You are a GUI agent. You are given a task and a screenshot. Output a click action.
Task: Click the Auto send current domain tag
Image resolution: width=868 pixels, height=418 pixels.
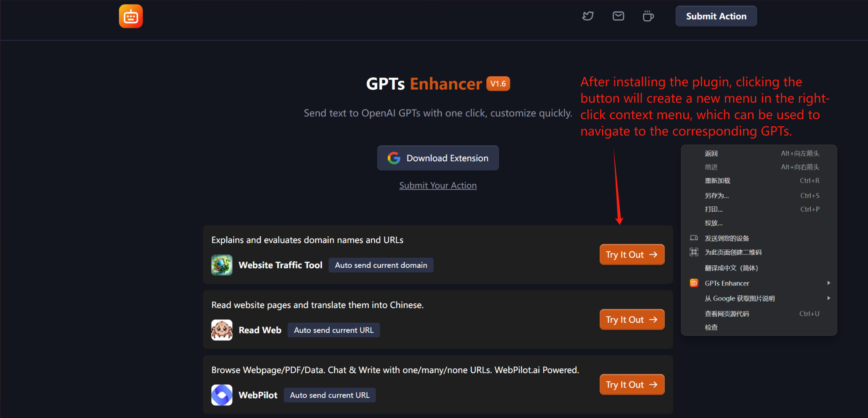click(x=381, y=265)
